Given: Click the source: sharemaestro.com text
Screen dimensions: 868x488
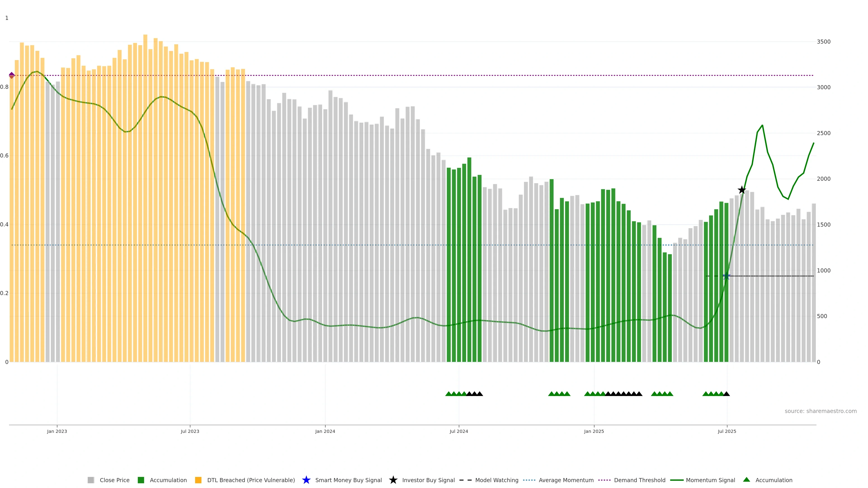Looking at the screenshot, I should [x=821, y=411].
